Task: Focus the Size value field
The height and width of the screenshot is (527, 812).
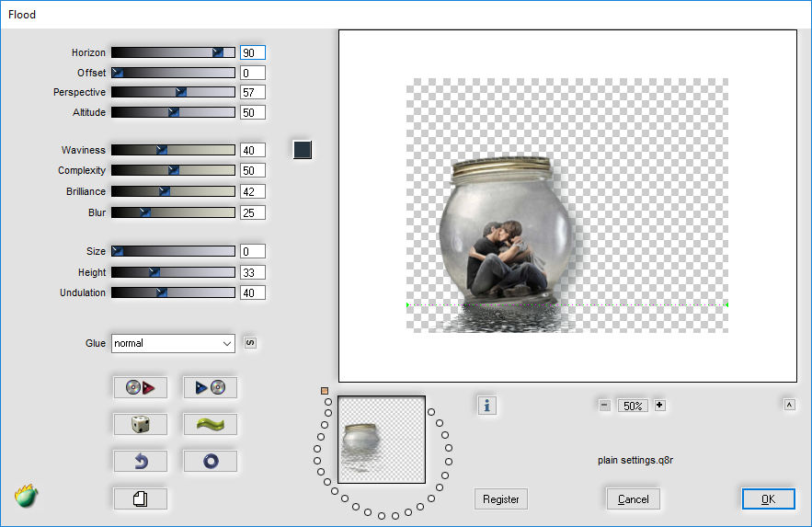Action: point(253,251)
